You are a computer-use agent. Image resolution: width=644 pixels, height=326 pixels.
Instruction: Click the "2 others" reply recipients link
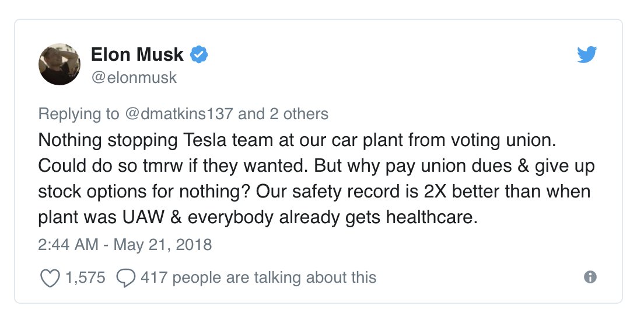coord(299,114)
